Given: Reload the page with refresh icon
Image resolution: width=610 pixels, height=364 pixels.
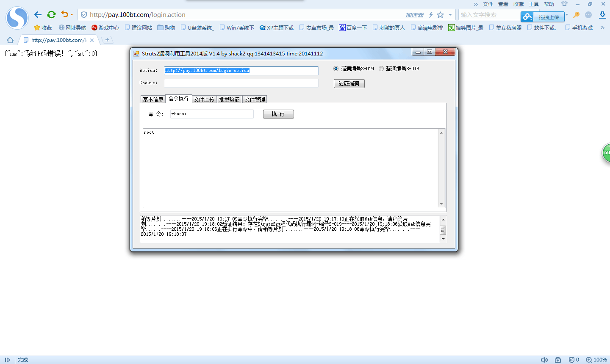Looking at the screenshot, I should [x=51, y=15].
